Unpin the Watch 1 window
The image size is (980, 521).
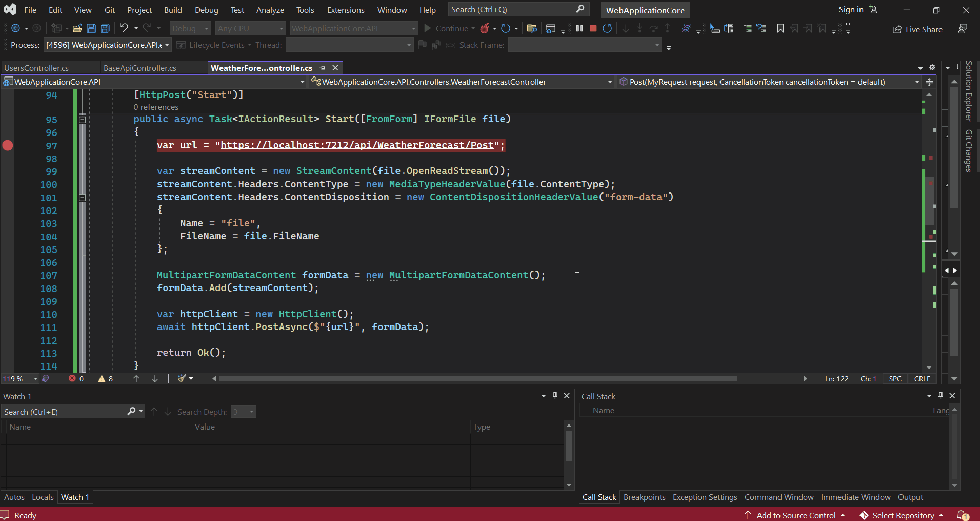click(x=555, y=396)
